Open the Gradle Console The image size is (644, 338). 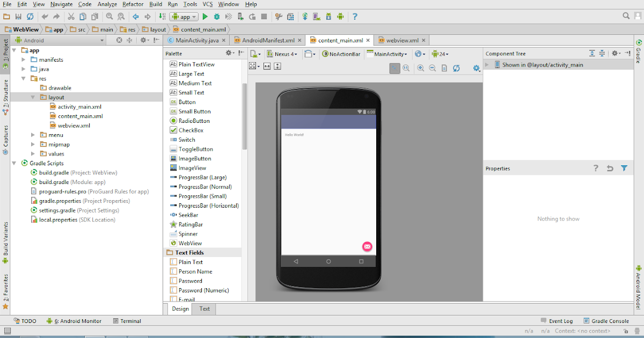tap(610, 321)
